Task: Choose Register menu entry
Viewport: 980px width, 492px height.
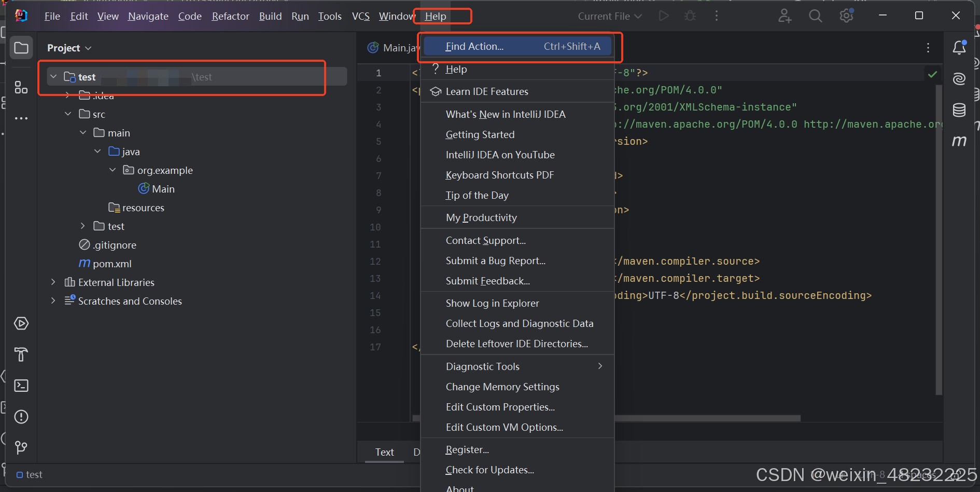Action: click(517, 449)
